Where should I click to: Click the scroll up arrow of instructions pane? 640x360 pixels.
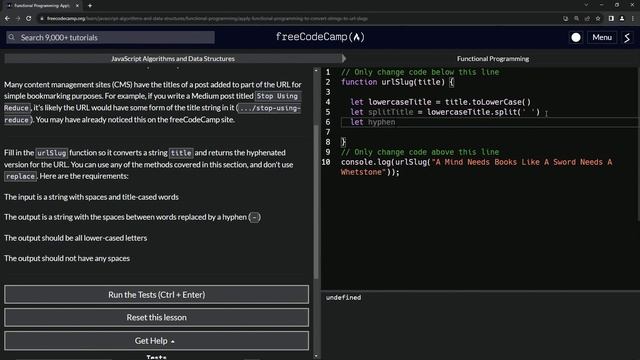click(x=316, y=71)
